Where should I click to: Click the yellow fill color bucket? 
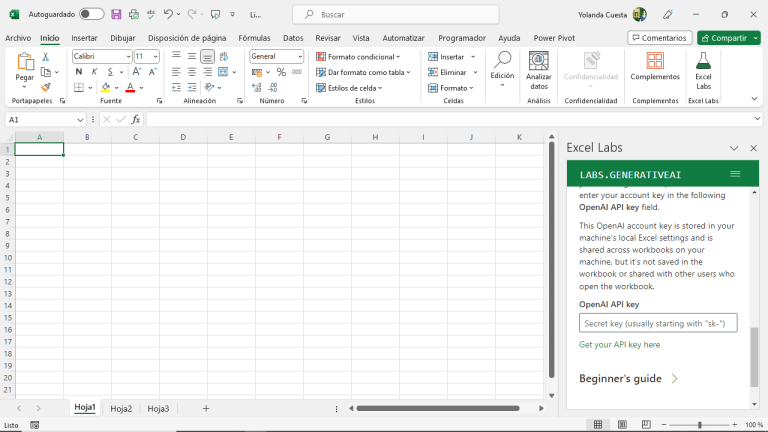tap(106, 88)
